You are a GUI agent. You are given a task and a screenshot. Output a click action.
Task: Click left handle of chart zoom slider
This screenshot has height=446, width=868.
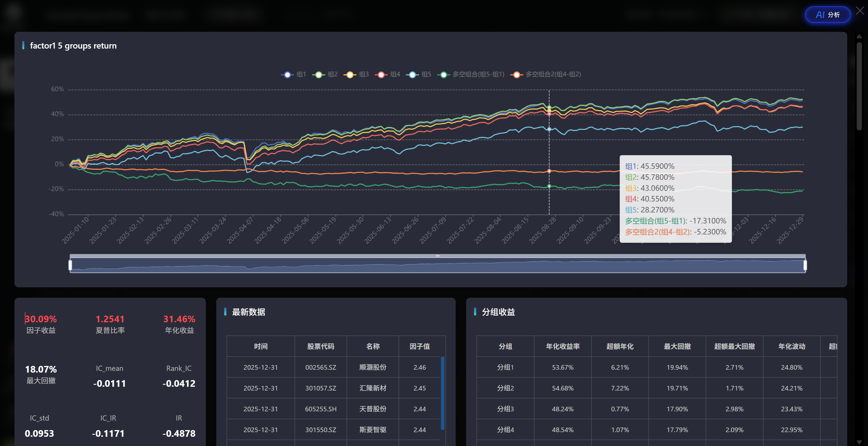point(70,265)
